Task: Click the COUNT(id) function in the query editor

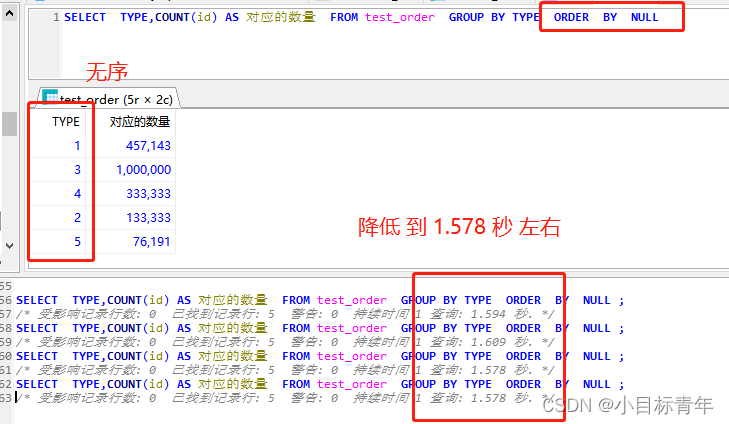Action: [x=186, y=17]
